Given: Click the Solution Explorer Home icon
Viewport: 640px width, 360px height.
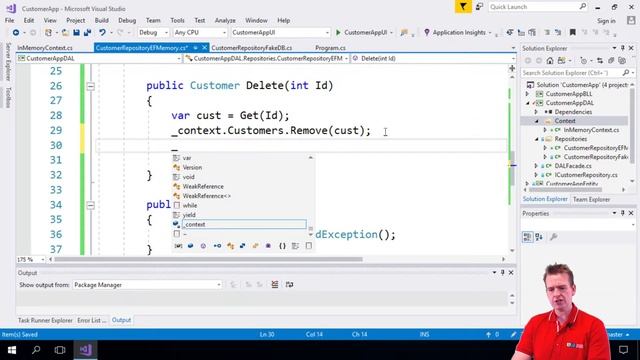Looking at the screenshot, I should 550,61.
